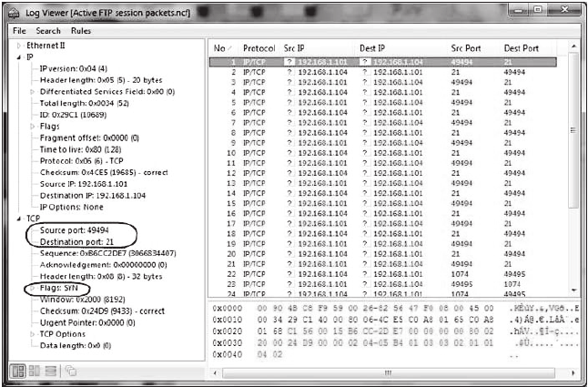Image resolution: width=588 pixels, height=387 pixels.
Task: Select packet number 7 in the list
Action: [x=383, y=123]
